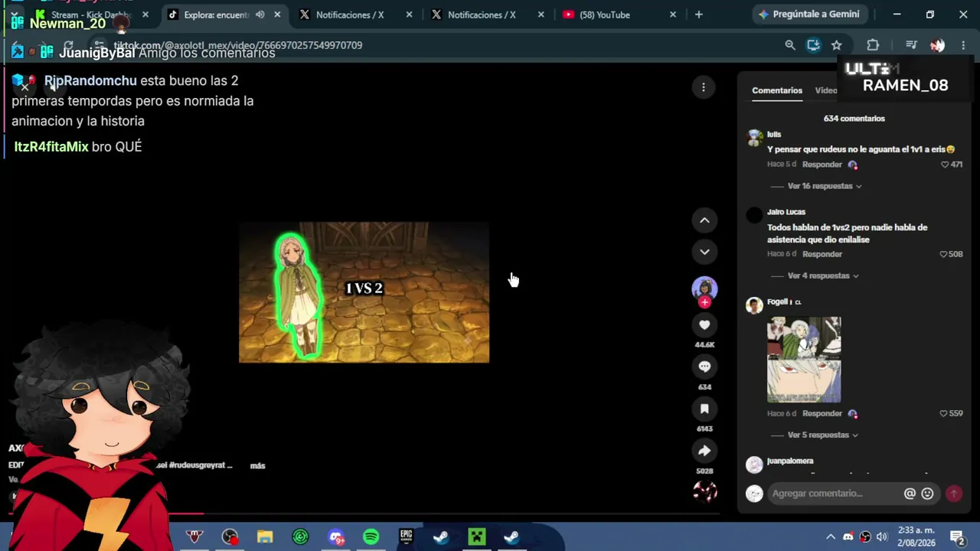Screen dimensions: 980x551
Task: Open the three-dot options menu above the video
Action: click(x=703, y=87)
